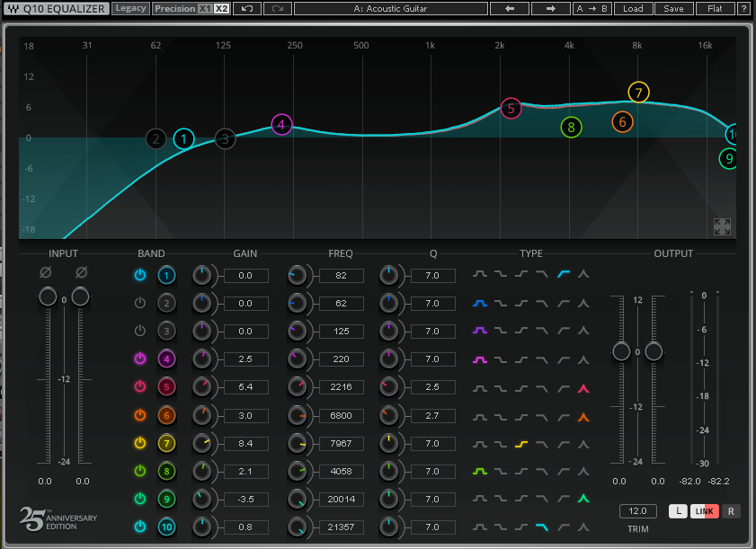Disable band 8 power button
Image resolution: width=756 pixels, height=549 pixels.
(x=140, y=471)
